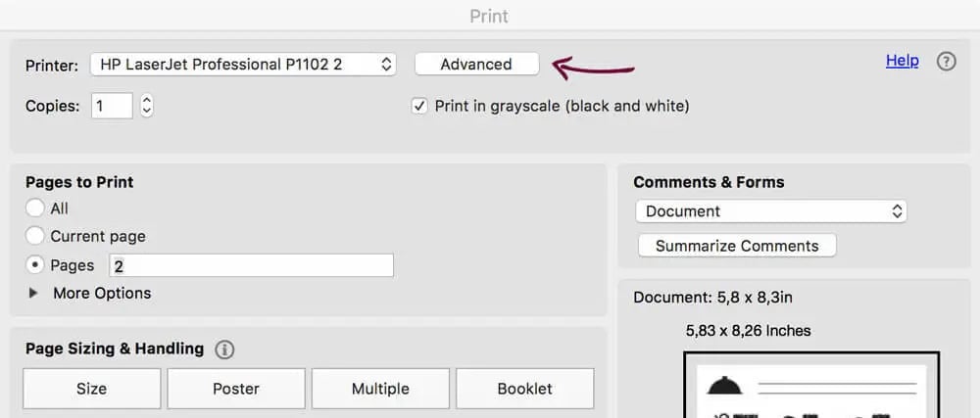The image size is (980, 418).
Task: Toggle Print in grayscale checkbox
Action: tap(420, 106)
